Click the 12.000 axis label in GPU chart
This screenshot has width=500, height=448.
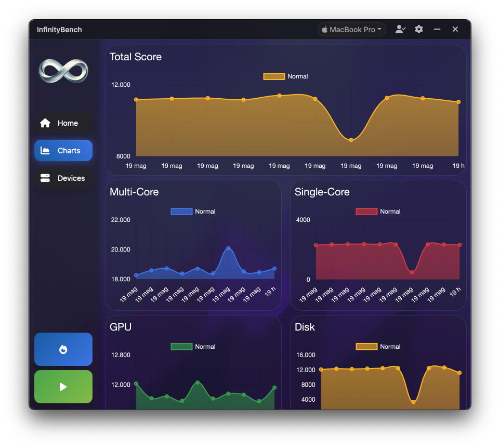tap(121, 385)
